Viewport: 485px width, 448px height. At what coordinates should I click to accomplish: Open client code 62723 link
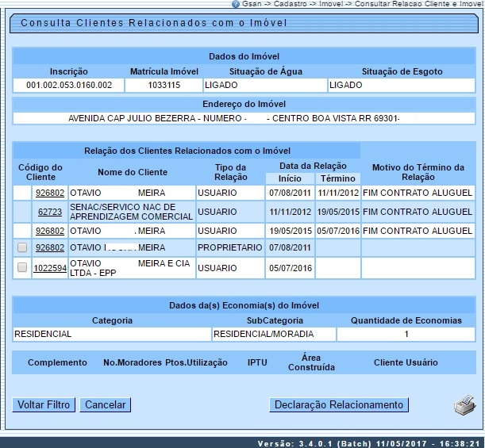point(49,212)
